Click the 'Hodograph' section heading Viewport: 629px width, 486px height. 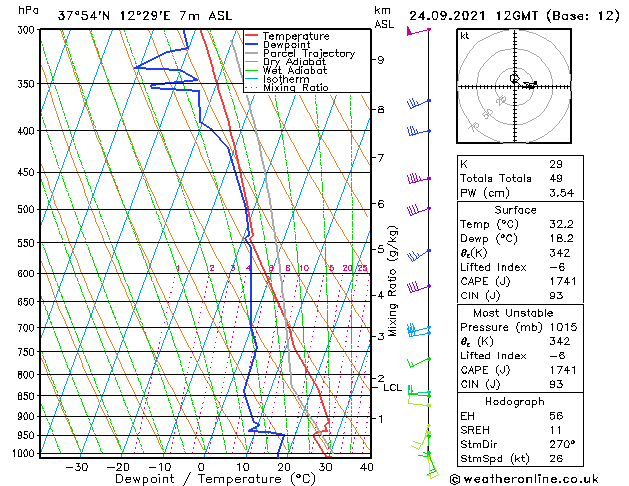(x=515, y=402)
